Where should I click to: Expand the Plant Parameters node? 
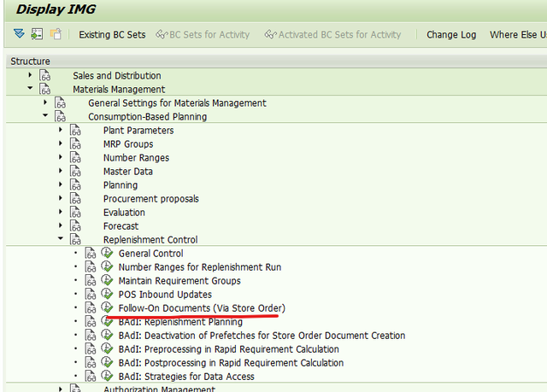[61, 130]
